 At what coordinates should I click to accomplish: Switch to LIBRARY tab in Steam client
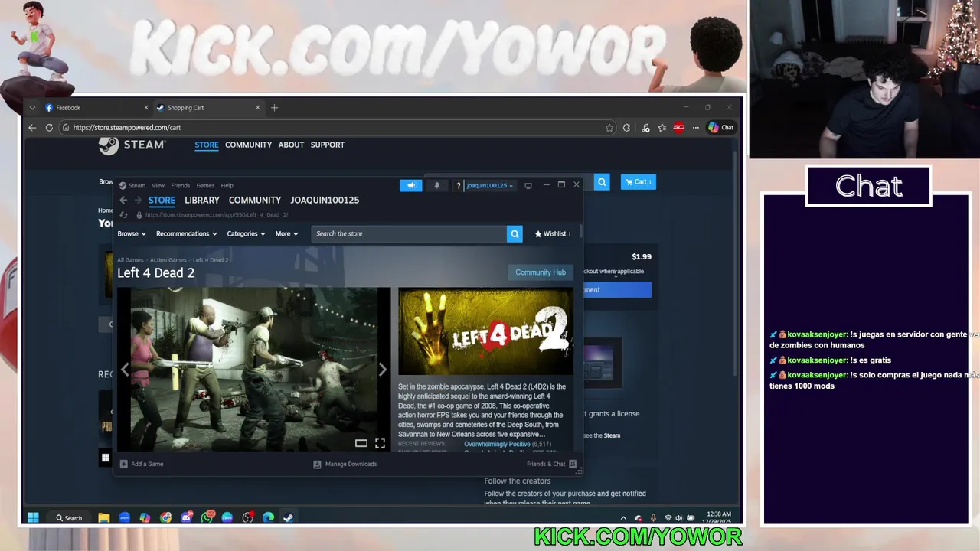click(202, 200)
